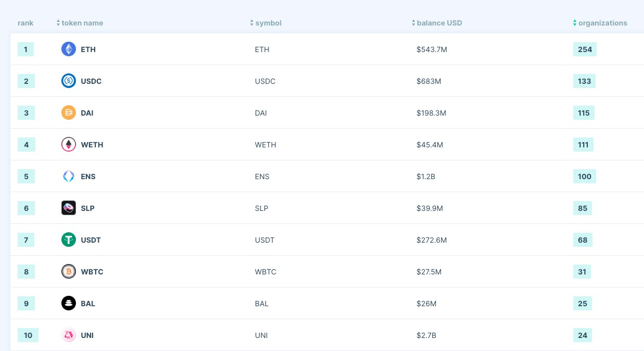This screenshot has height=351, width=644.
Task: Click the ETH token logo icon
Action: 69,49
